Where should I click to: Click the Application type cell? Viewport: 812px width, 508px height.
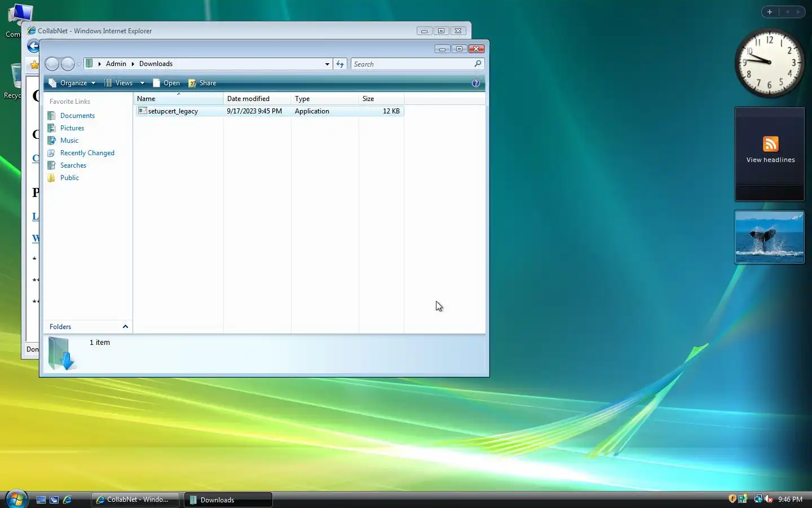[x=312, y=111]
